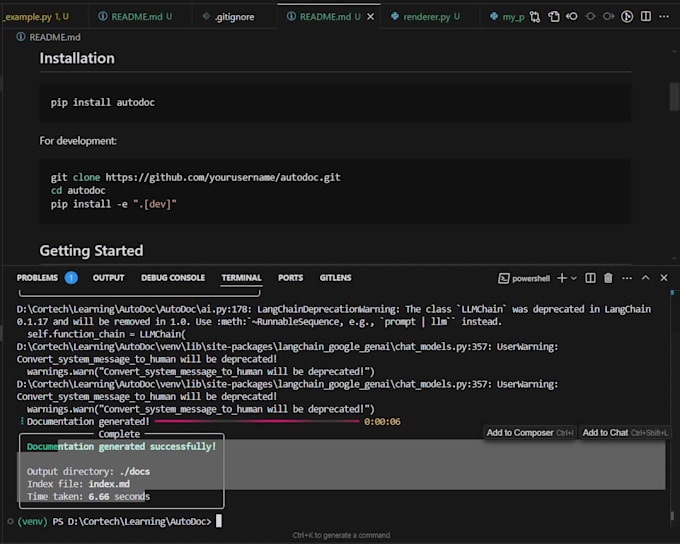Screen dimensions: 680x544
Task: Click the powershell terminal icon
Action: click(x=503, y=279)
